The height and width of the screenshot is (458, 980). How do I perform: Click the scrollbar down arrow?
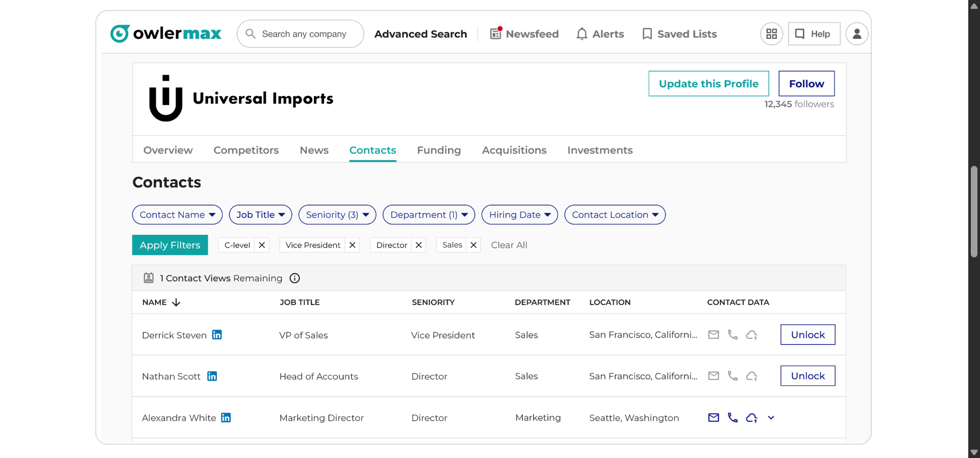pos(974,452)
